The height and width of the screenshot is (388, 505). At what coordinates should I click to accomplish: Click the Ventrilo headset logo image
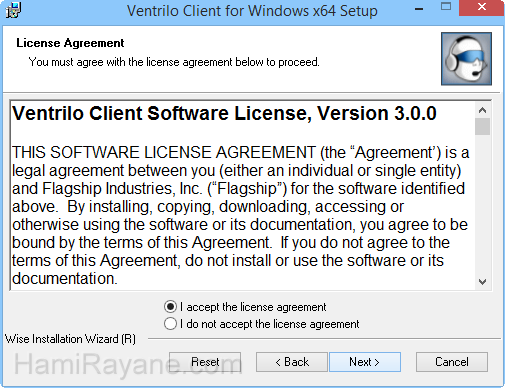pyautogui.click(x=466, y=59)
